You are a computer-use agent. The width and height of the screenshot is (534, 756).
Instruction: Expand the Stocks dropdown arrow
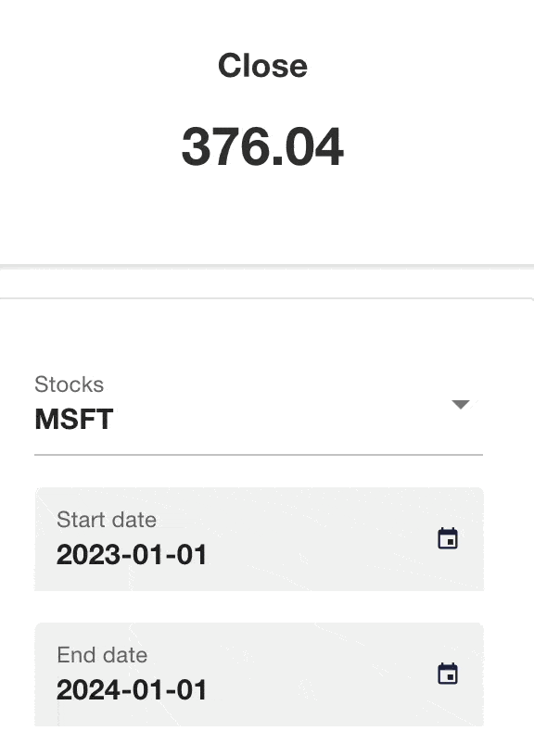(x=461, y=404)
